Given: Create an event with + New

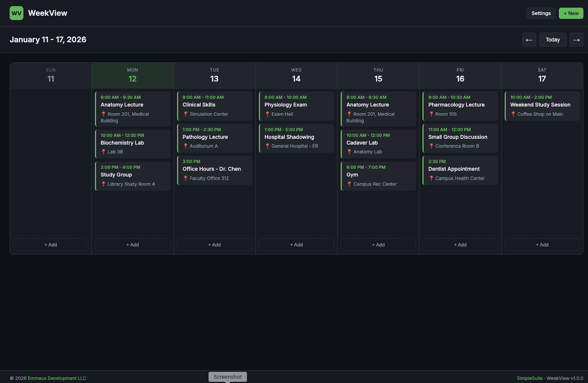Looking at the screenshot, I should click(571, 13).
